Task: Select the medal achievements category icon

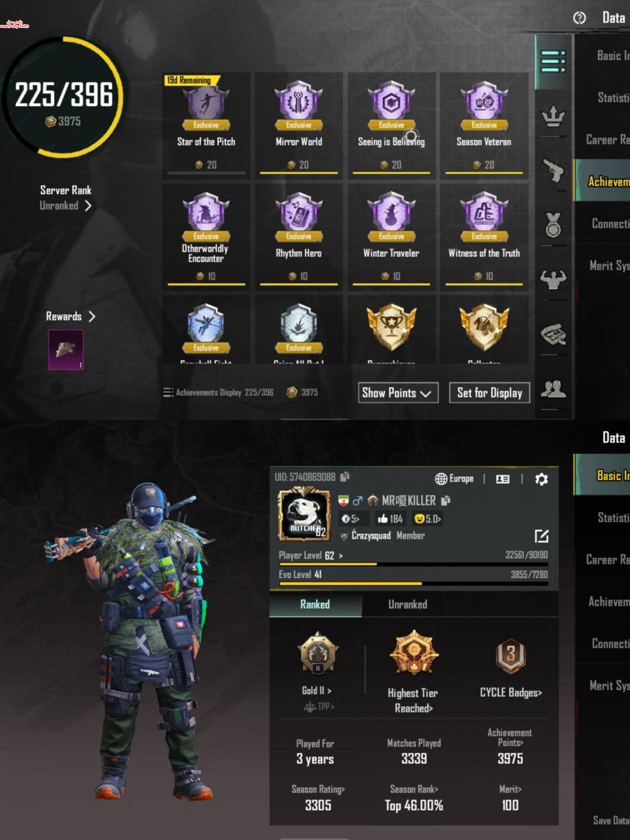Action: point(553,225)
